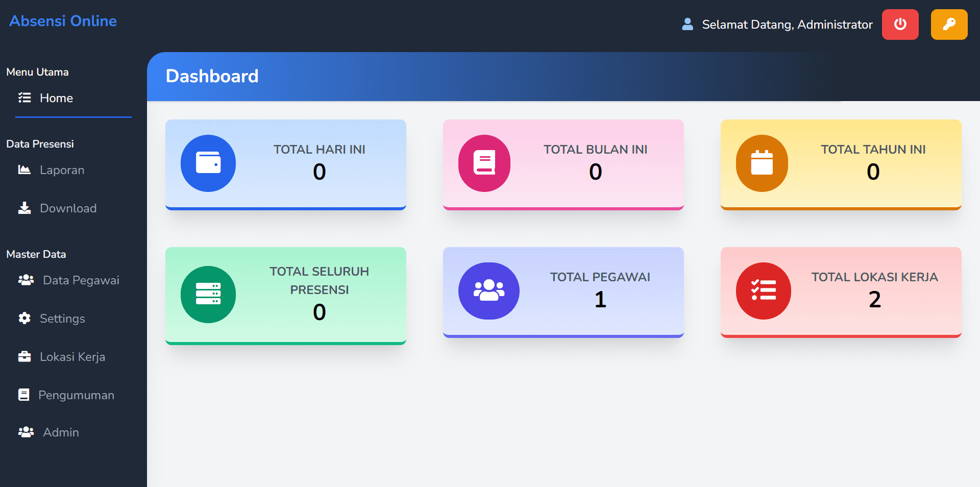Click the Total Pegawai card count

[x=600, y=300]
